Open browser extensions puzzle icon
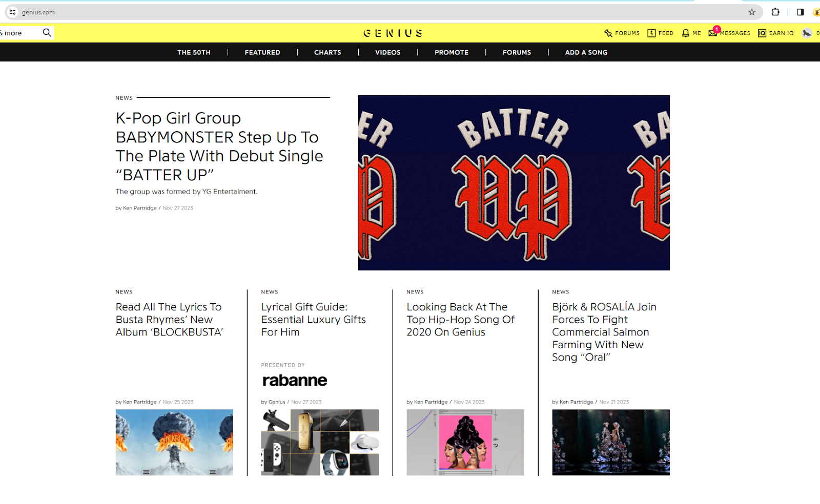Image resolution: width=820 pixels, height=504 pixels. pyautogui.click(x=775, y=12)
